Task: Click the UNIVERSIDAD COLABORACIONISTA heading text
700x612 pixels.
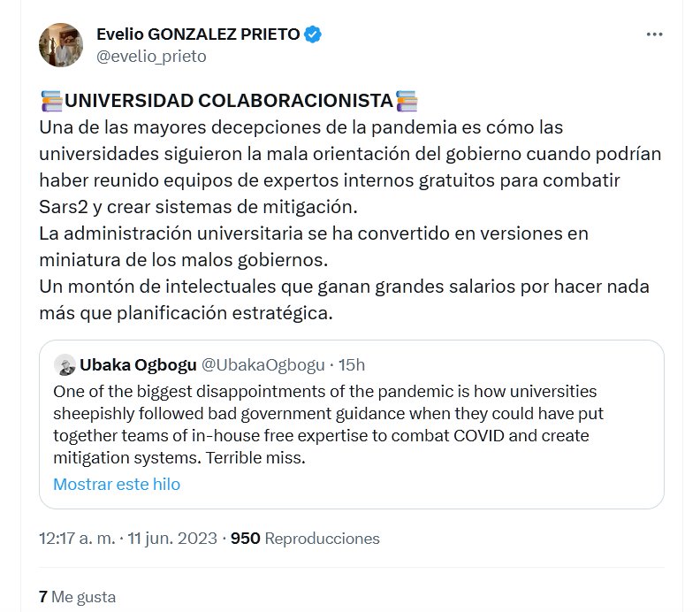Action: pyautogui.click(x=228, y=101)
